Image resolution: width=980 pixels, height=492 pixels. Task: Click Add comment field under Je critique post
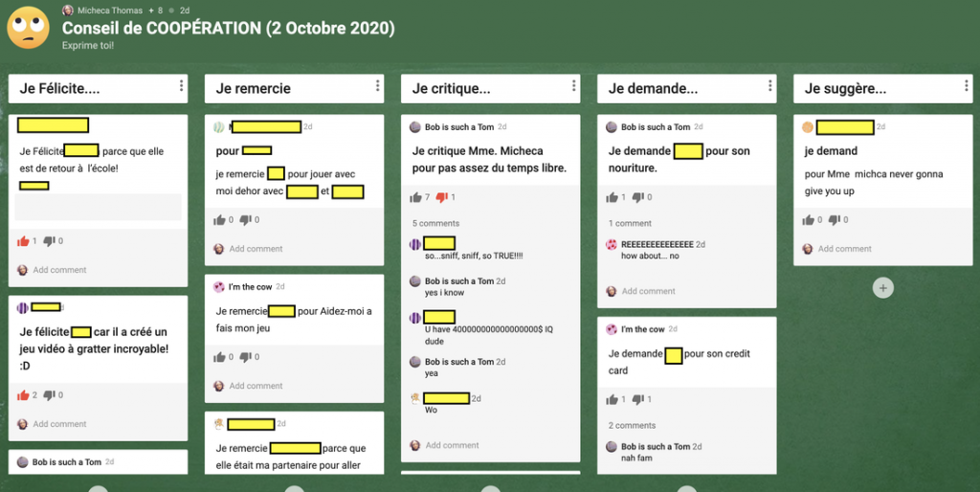[452, 445]
